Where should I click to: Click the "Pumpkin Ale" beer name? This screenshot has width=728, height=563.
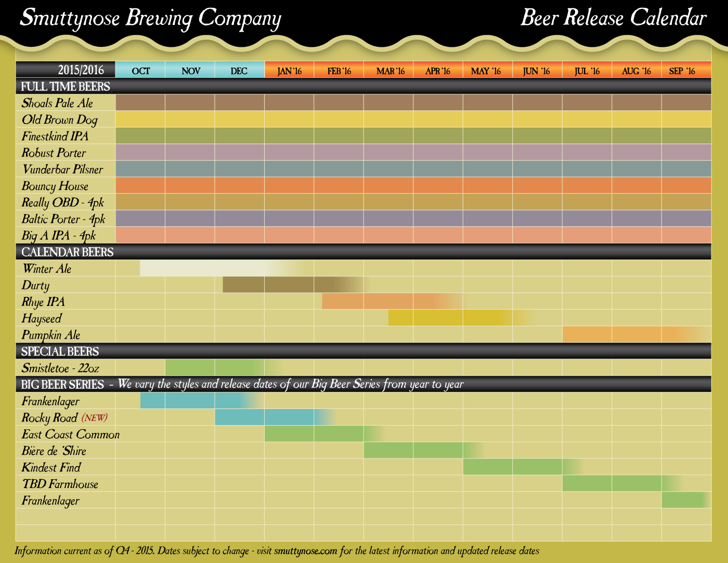click(x=51, y=336)
